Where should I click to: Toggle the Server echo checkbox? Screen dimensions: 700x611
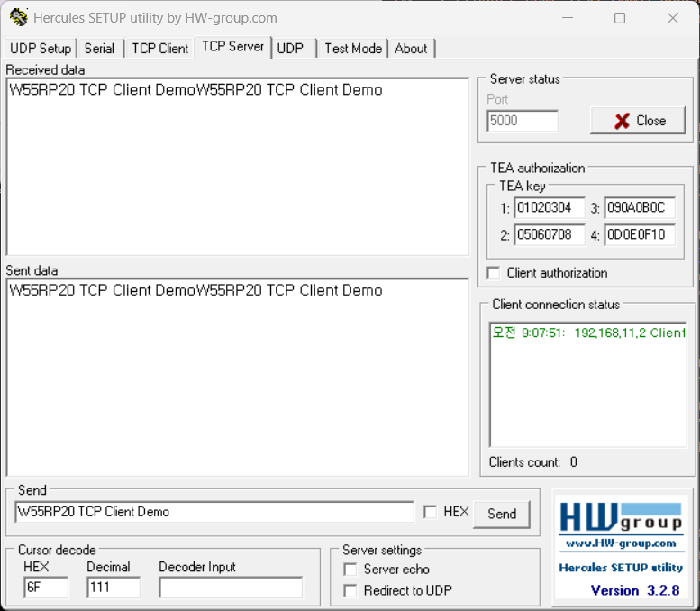(350, 570)
